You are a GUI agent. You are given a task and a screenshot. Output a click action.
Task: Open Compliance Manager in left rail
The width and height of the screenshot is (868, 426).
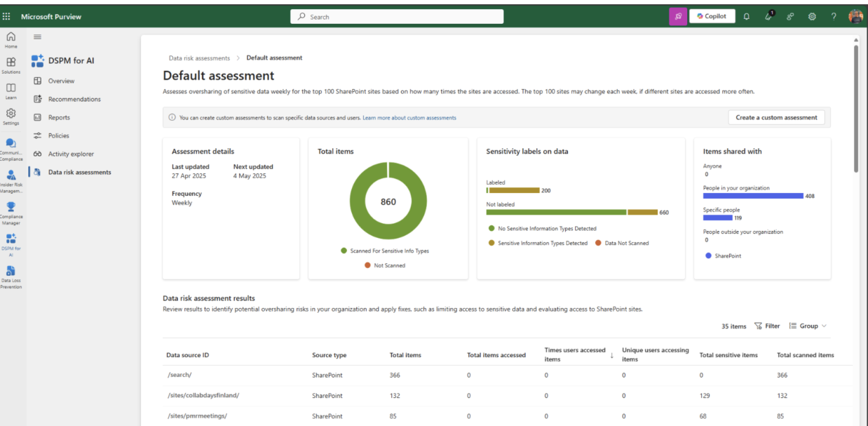click(11, 214)
